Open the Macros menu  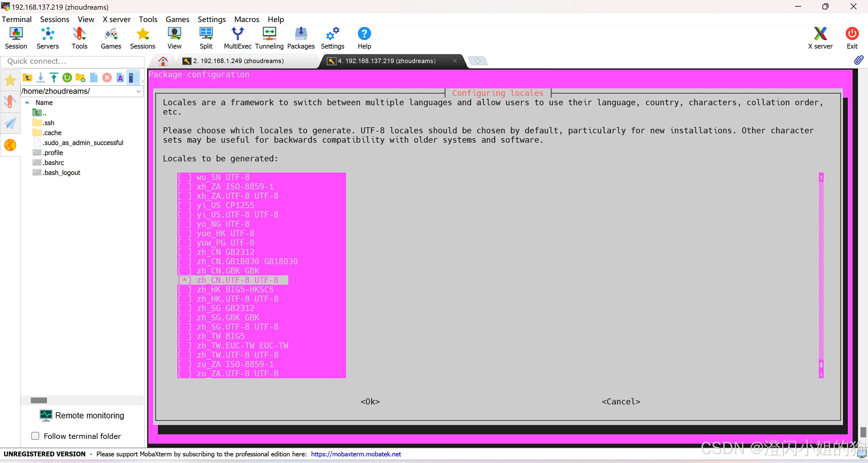tap(246, 19)
